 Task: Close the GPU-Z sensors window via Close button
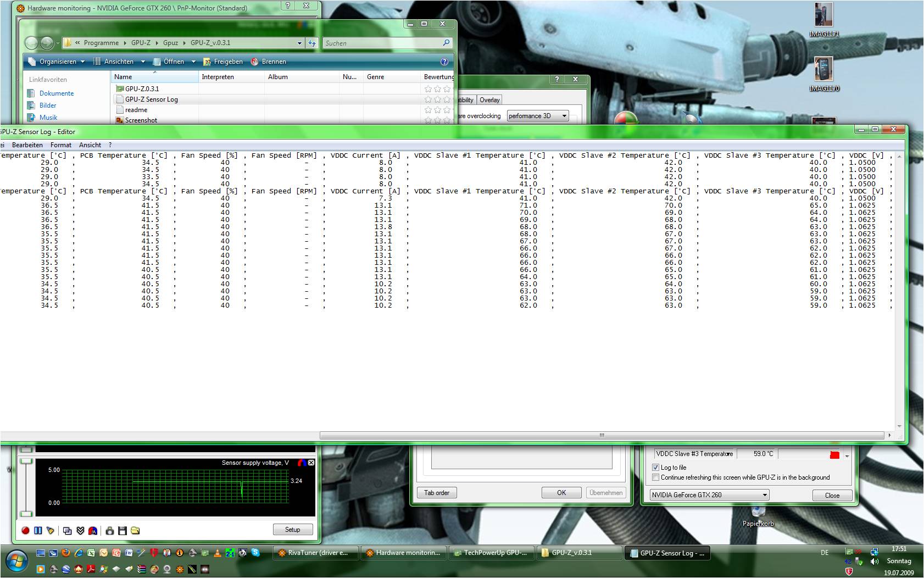832,495
